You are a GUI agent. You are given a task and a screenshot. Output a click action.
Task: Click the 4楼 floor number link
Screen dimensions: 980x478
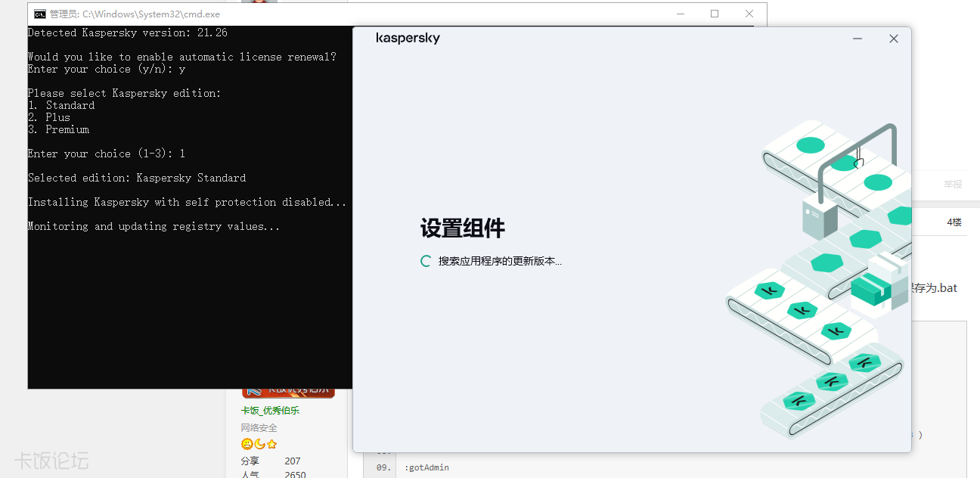pos(954,222)
